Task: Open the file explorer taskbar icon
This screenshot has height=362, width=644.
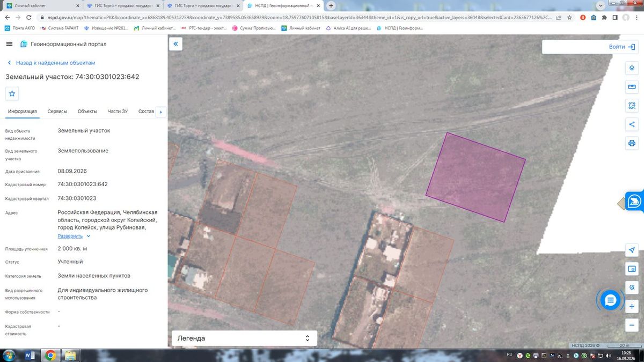Action: pos(70,355)
